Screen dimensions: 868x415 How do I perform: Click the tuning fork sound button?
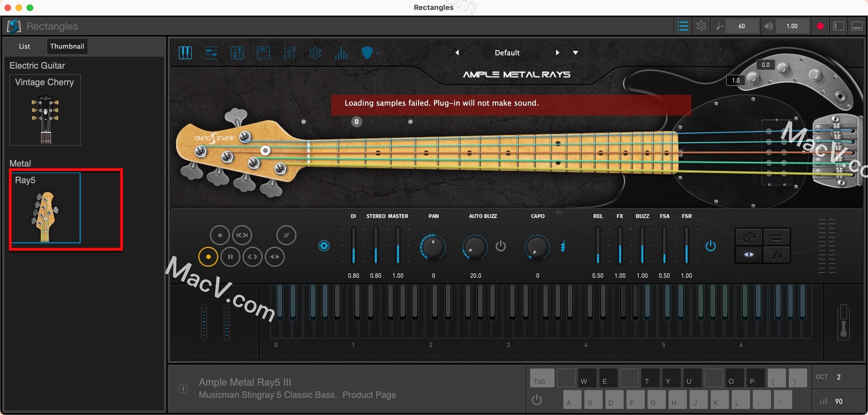pyautogui.click(x=777, y=255)
